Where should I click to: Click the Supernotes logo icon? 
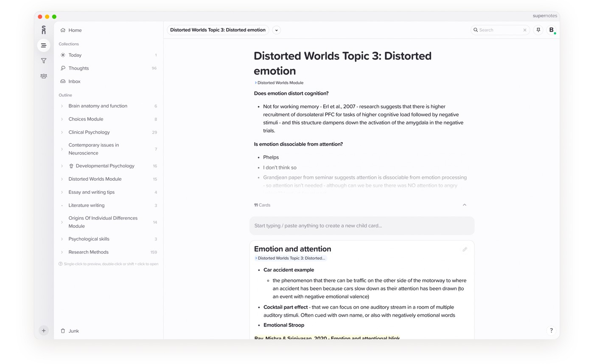[x=44, y=30]
